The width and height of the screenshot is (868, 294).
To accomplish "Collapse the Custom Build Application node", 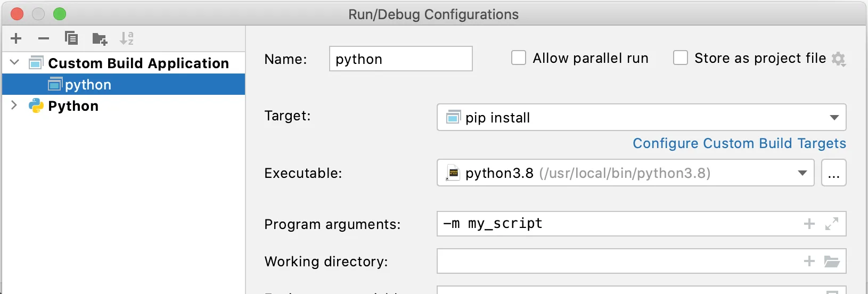I will point(15,63).
